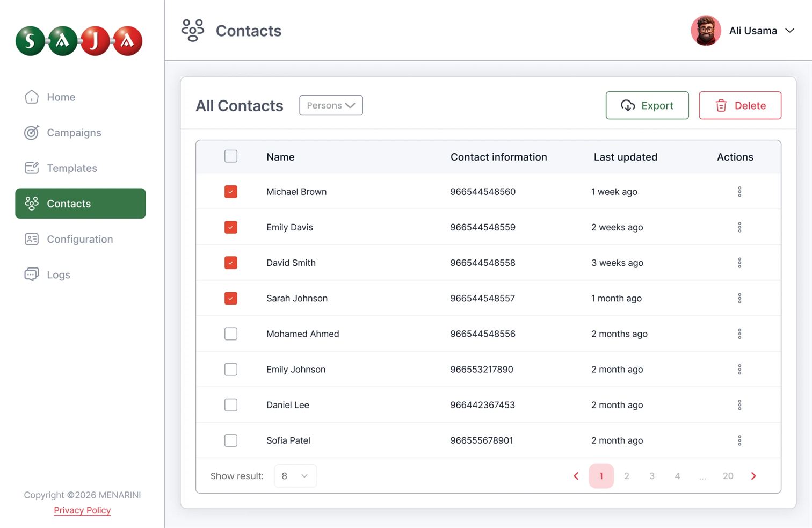The height and width of the screenshot is (528, 812).
Task: View Logs from sidebar
Action: 81,274
